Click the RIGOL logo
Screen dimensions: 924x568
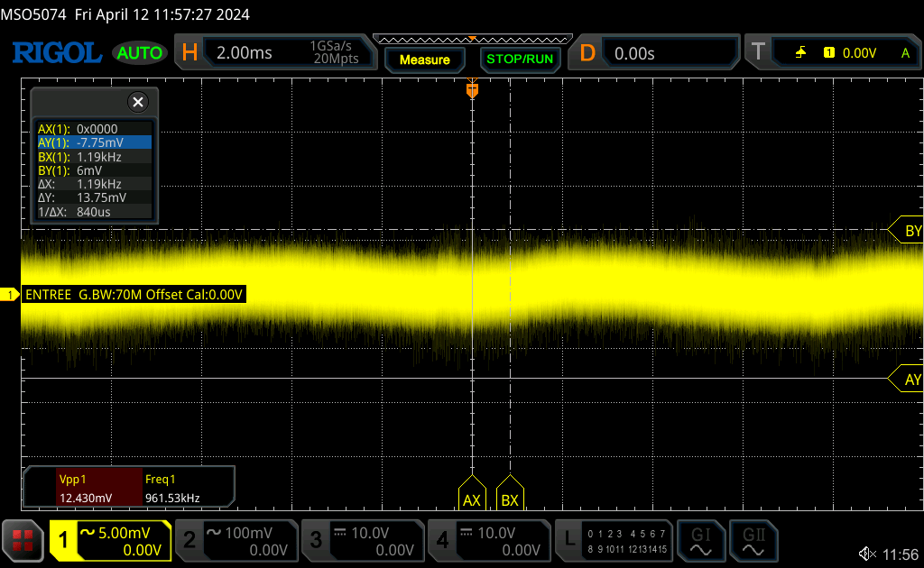coord(57,53)
